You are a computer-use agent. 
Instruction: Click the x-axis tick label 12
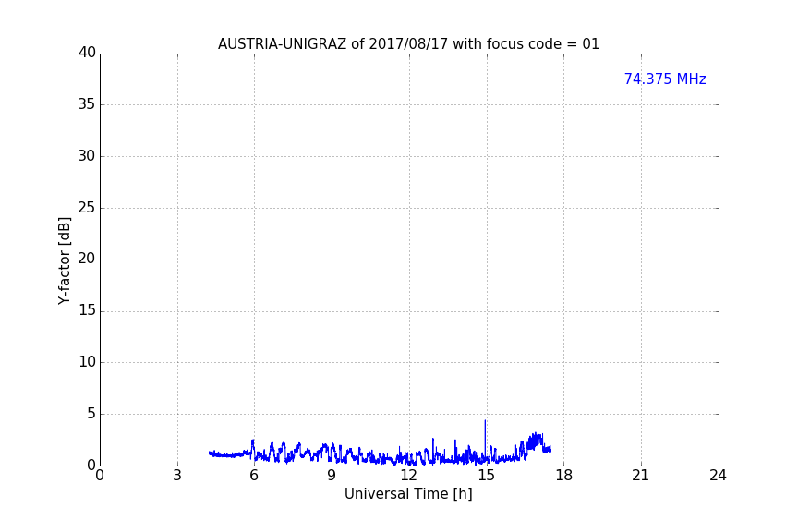coord(408,476)
